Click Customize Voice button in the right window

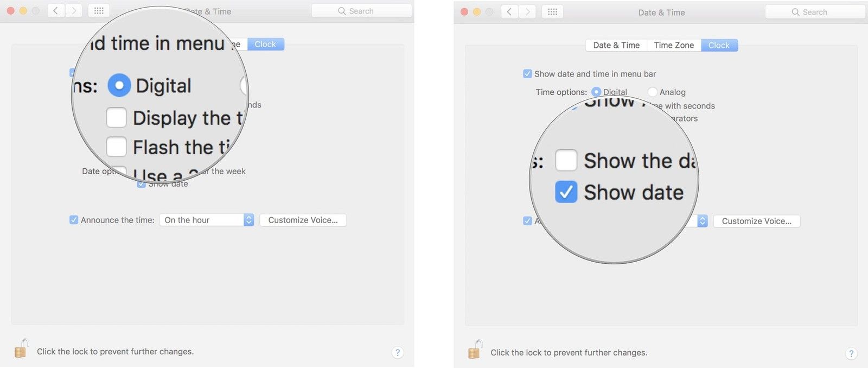click(756, 221)
